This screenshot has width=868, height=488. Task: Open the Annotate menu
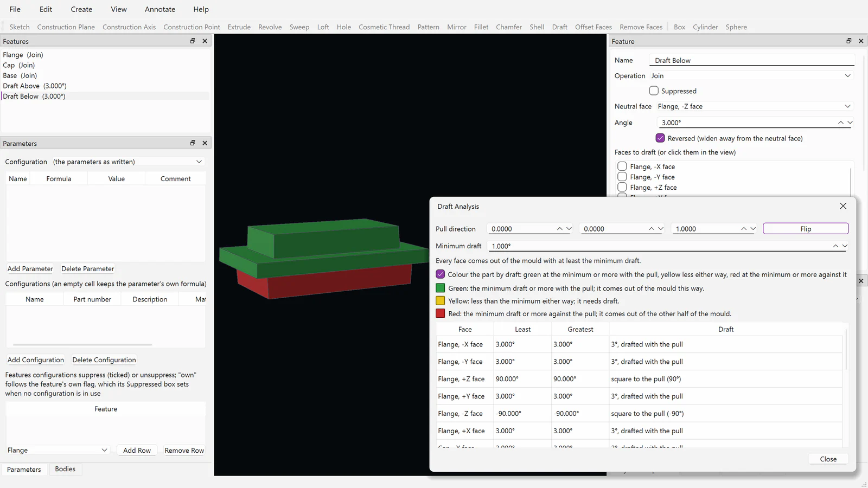pos(160,9)
